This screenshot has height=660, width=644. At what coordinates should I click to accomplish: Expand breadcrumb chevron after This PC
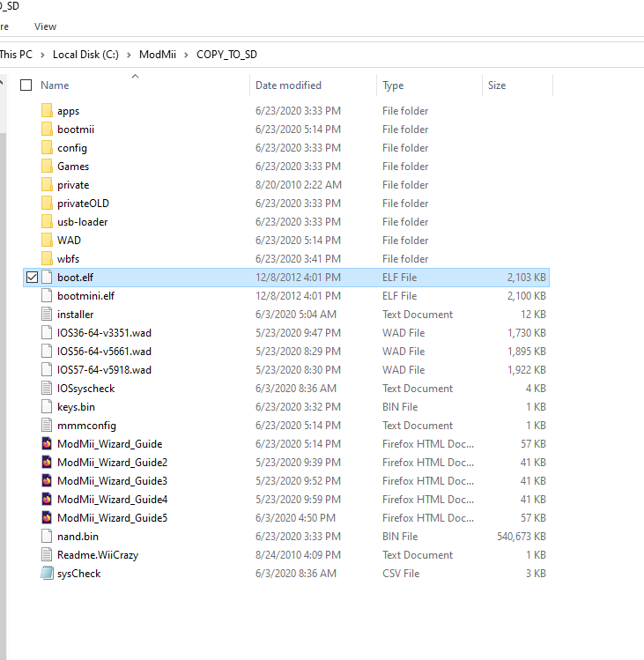[42, 55]
